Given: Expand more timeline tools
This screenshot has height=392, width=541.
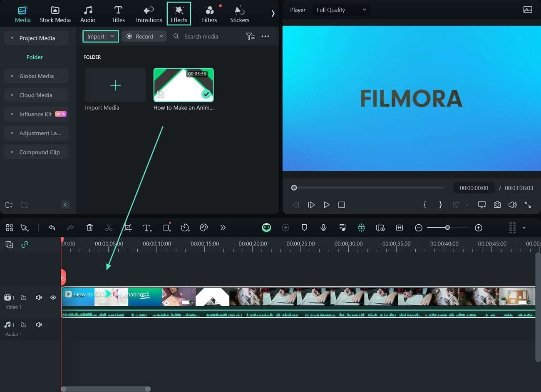Looking at the screenshot, I should tap(223, 228).
